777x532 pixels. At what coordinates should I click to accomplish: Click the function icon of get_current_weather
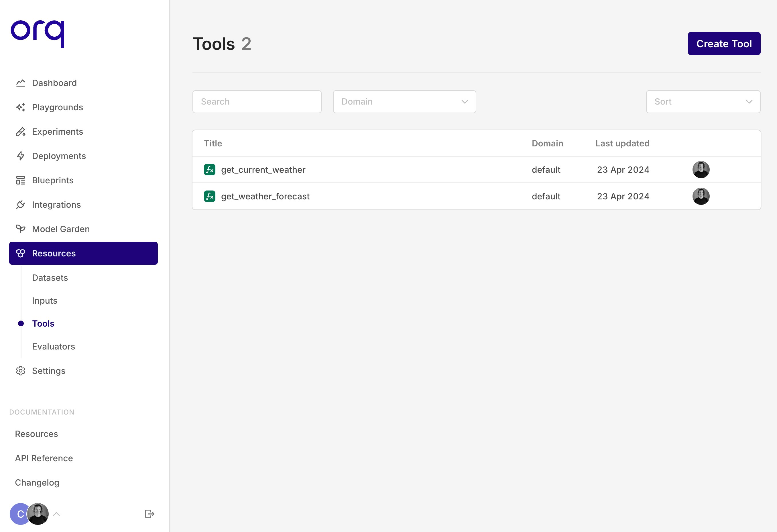pos(210,170)
